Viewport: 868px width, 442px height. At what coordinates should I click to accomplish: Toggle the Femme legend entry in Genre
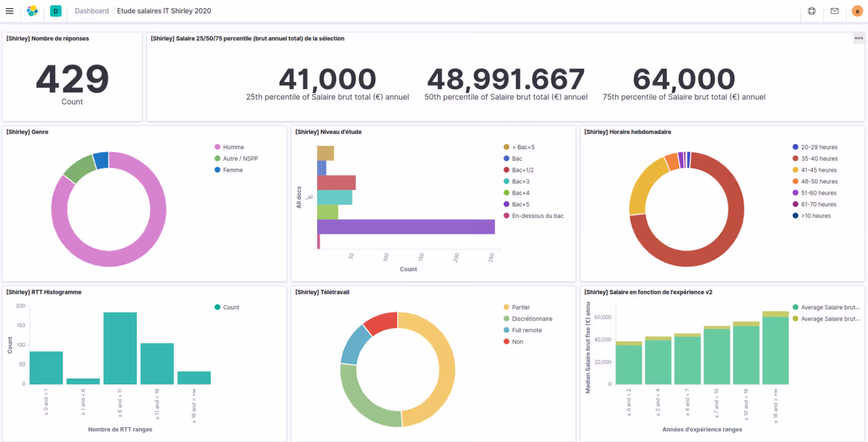pos(233,170)
